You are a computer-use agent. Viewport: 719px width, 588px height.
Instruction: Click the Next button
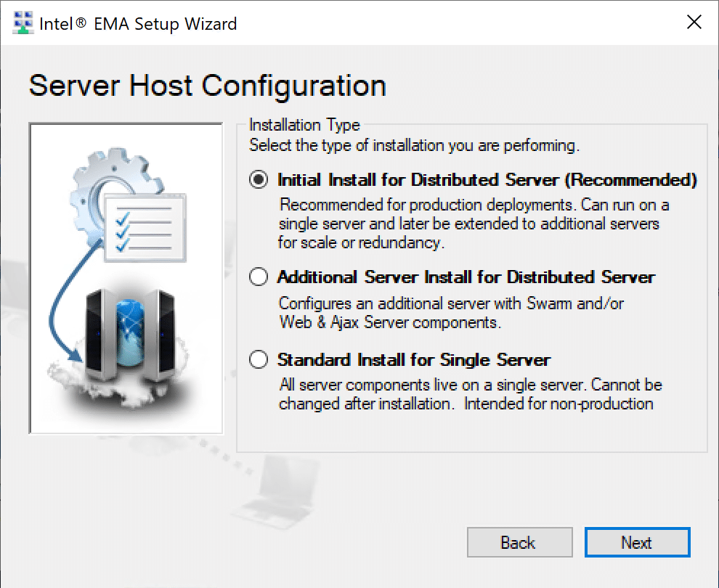tap(638, 542)
